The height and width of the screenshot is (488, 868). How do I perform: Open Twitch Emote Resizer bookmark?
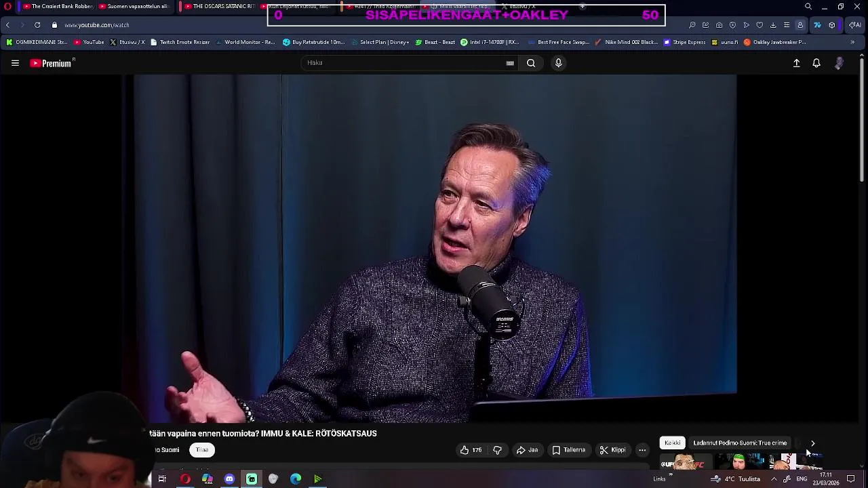click(180, 42)
